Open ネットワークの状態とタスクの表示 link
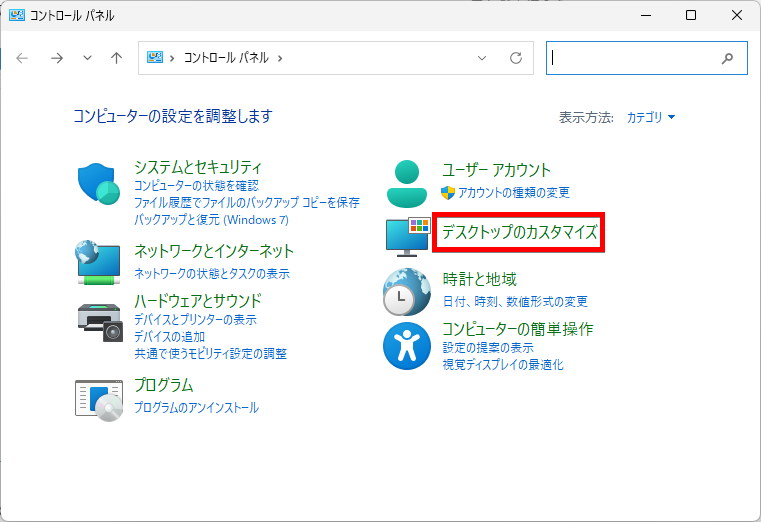761x522 pixels. (212, 274)
